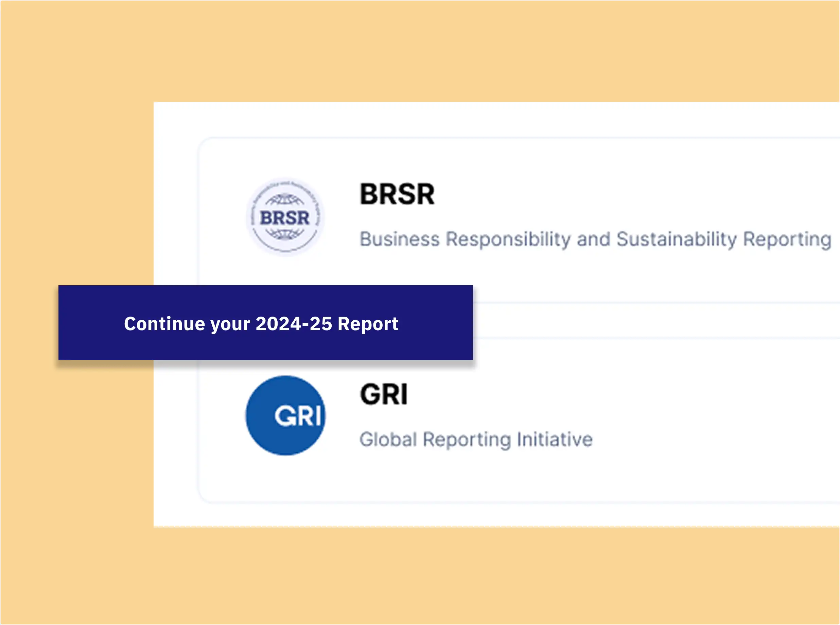Viewport: 840px width, 625px height.
Task: Click the BRSR circular logo icon
Action: pyautogui.click(x=285, y=217)
